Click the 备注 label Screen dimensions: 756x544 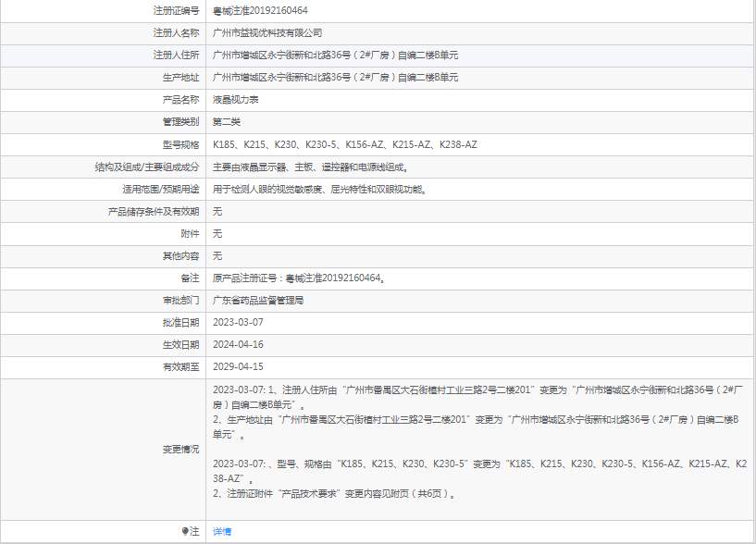[x=190, y=278]
